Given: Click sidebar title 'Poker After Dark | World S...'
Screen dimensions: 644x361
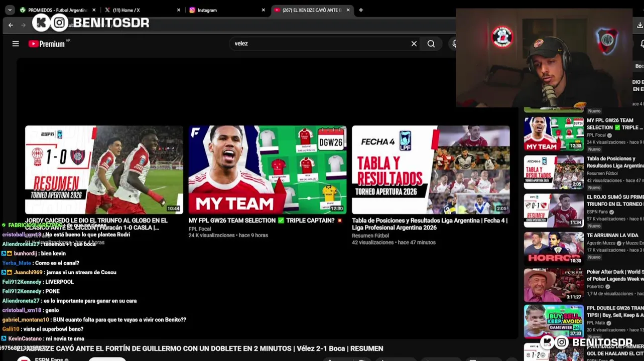Looking at the screenshot, I should coord(615,275).
